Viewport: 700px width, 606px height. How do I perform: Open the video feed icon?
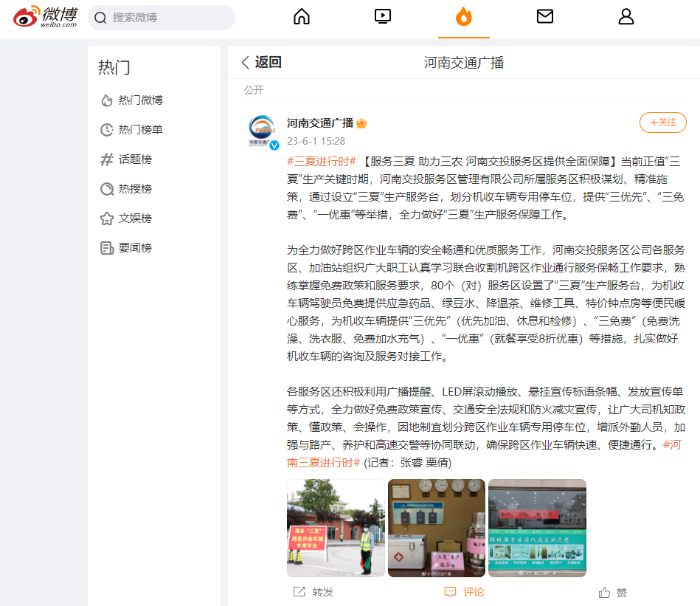click(x=382, y=16)
